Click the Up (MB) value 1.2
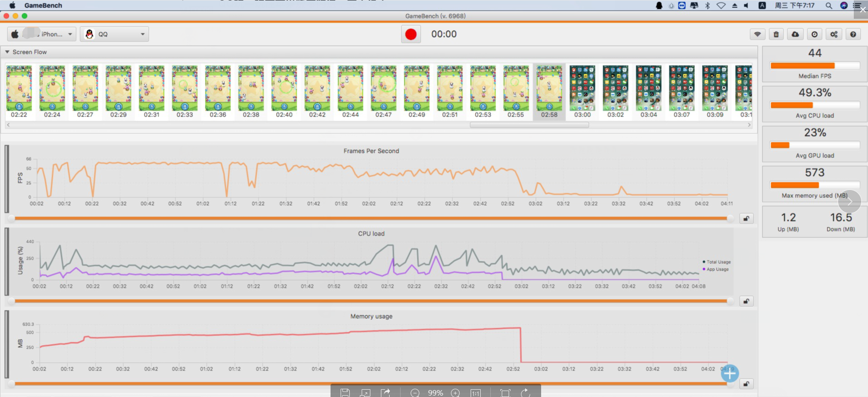 (788, 218)
